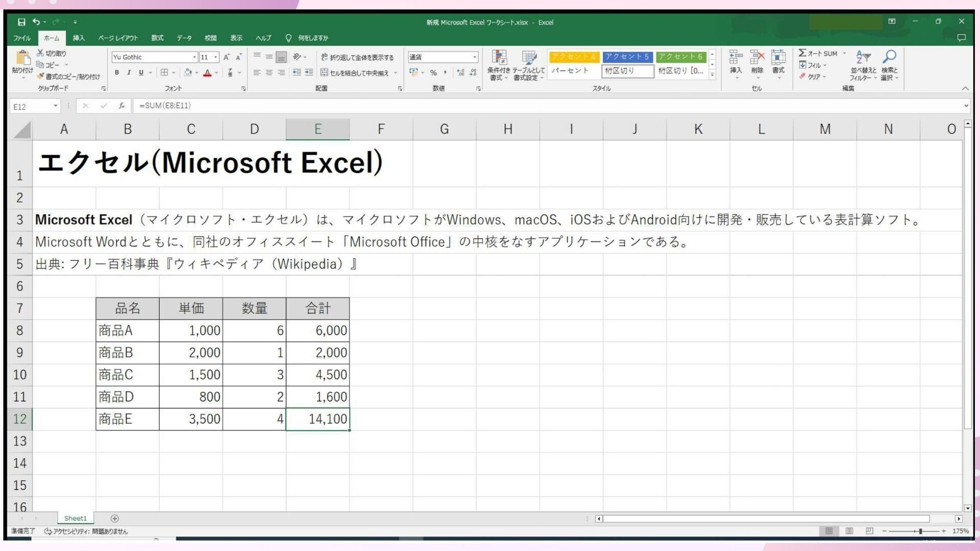Toggle Bold formatting
The width and height of the screenshot is (980, 551).
[117, 72]
